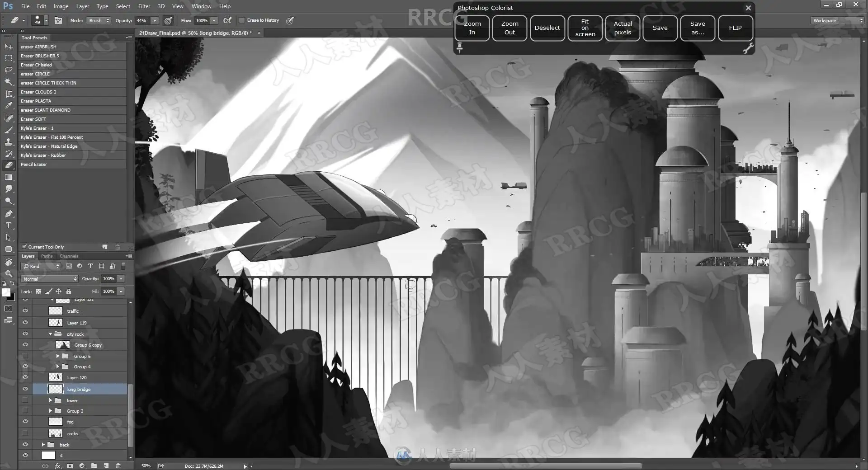Image resolution: width=868 pixels, height=470 pixels.
Task: Select the Hand tool
Action: (9, 262)
